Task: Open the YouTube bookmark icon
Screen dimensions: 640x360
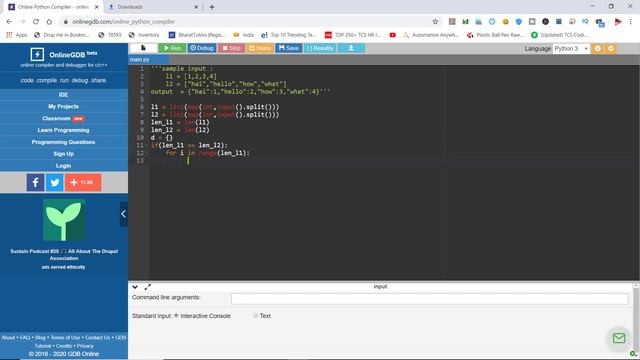Action: click(393, 35)
